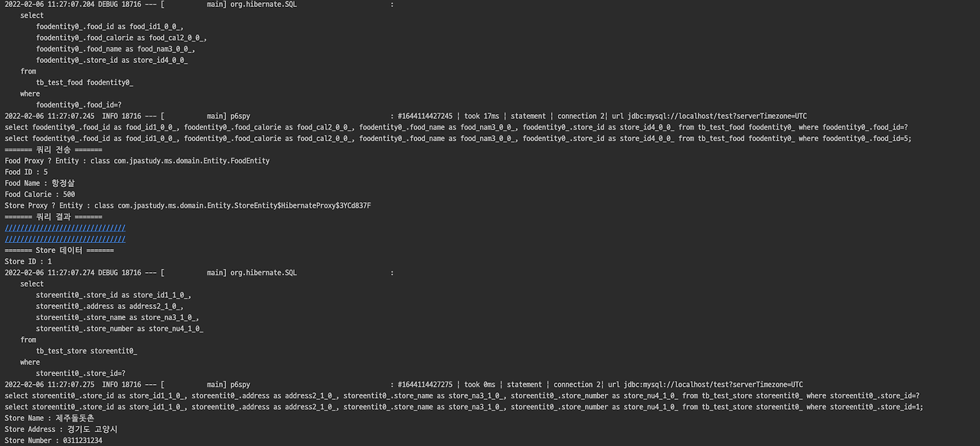Click the 'Store Address : 경기도 고양시' line

tap(61, 429)
